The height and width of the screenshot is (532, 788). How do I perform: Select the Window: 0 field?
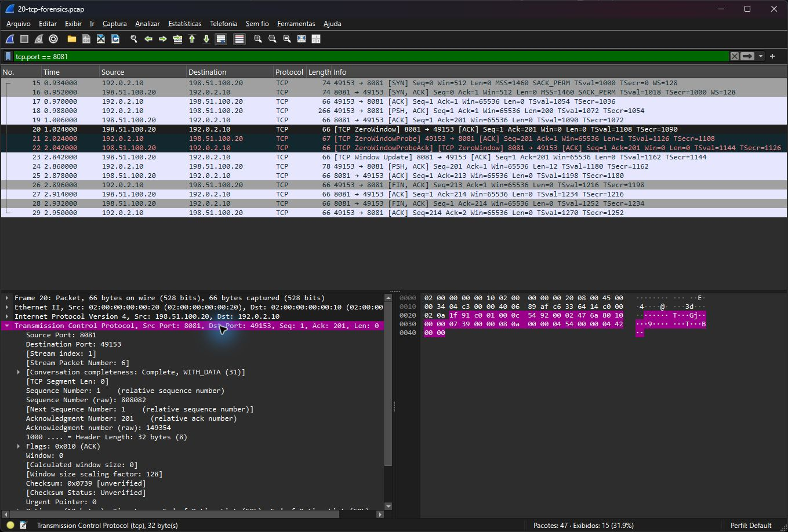pyautogui.click(x=45, y=456)
